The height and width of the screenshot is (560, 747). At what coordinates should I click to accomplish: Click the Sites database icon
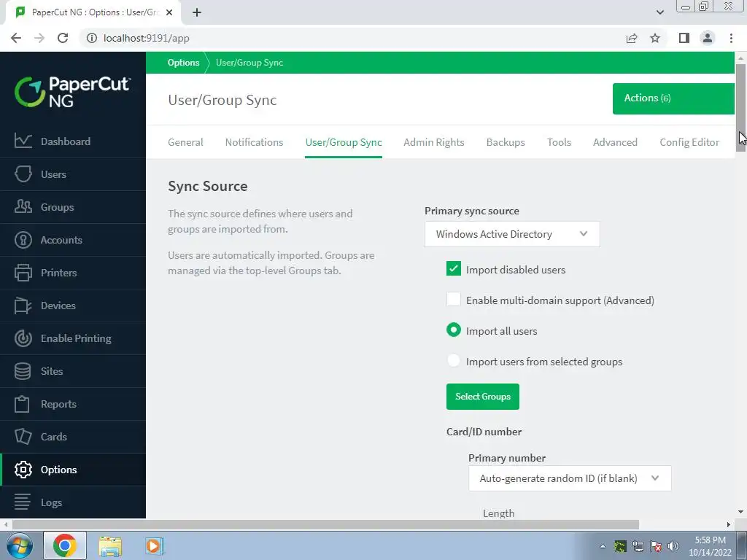pos(23,371)
